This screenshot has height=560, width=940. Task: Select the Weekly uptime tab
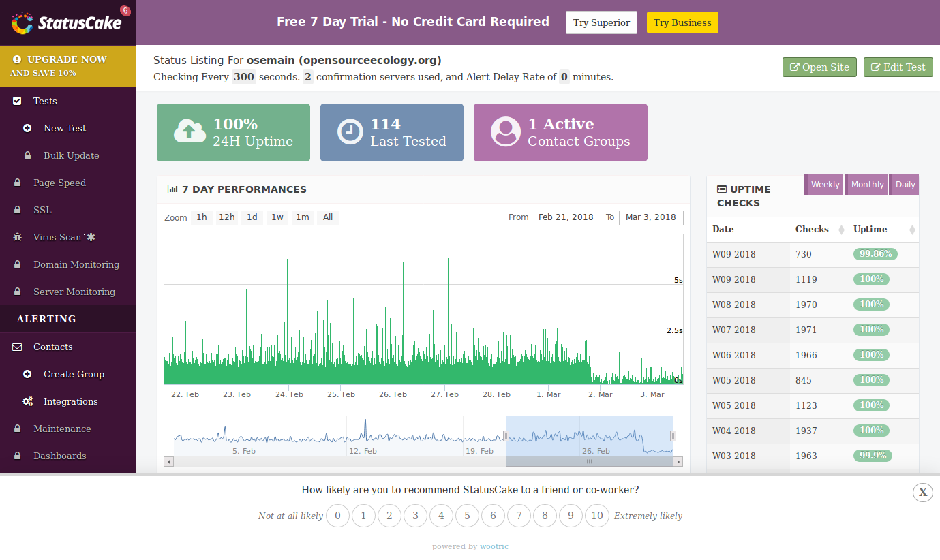pyautogui.click(x=825, y=185)
